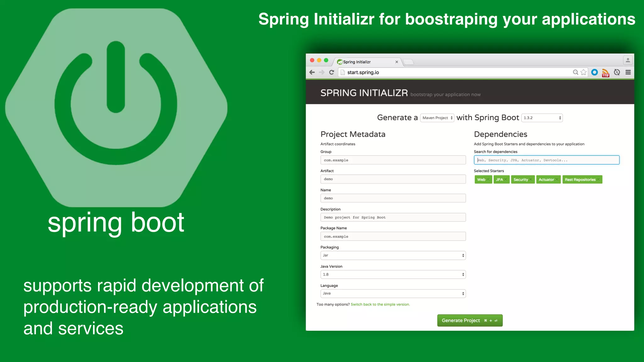Click the circular arrows extension icon
The width and height of the screenshot is (644, 362).
pyautogui.click(x=617, y=72)
